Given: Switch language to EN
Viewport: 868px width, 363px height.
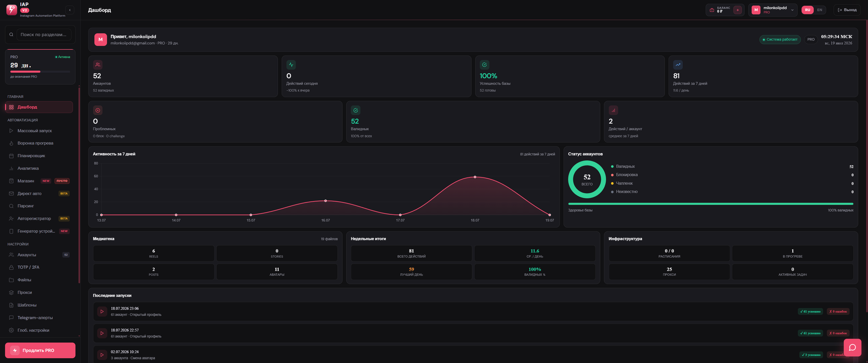Looking at the screenshot, I should tap(819, 10).
